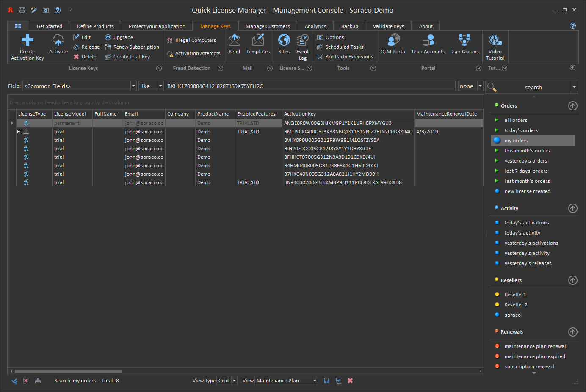Open the Field Common Fields dropdown
Viewport: 586px width, 392px height.
click(x=133, y=86)
